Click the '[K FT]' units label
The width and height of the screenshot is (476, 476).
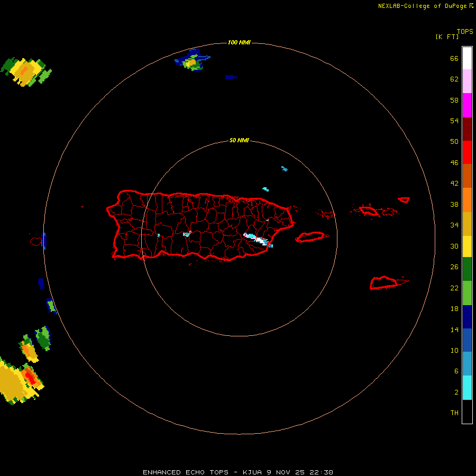pyautogui.click(x=447, y=37)
